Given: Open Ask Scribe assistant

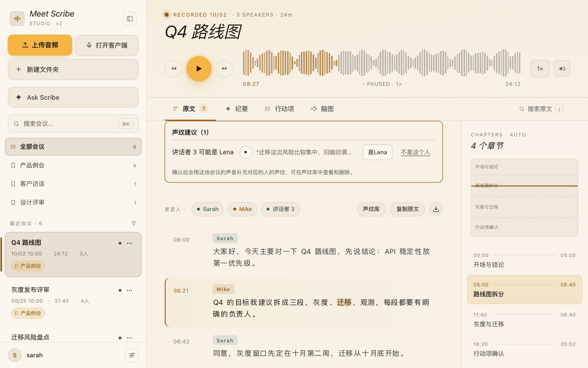Looking at the screenshot, I should [73, 97].
